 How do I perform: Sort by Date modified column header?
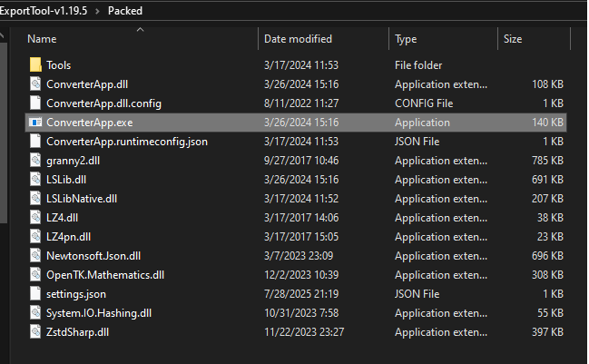(298, 39)
